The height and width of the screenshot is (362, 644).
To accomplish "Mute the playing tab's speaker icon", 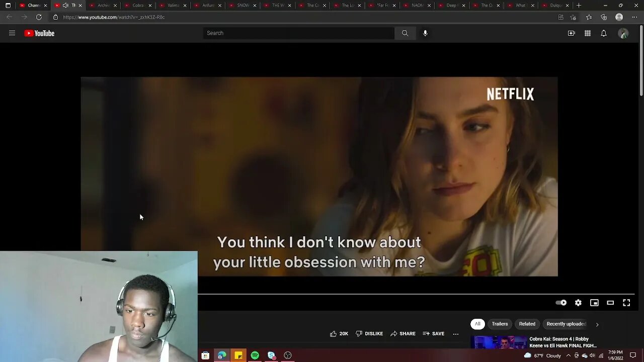I will (x=65, y=6).
